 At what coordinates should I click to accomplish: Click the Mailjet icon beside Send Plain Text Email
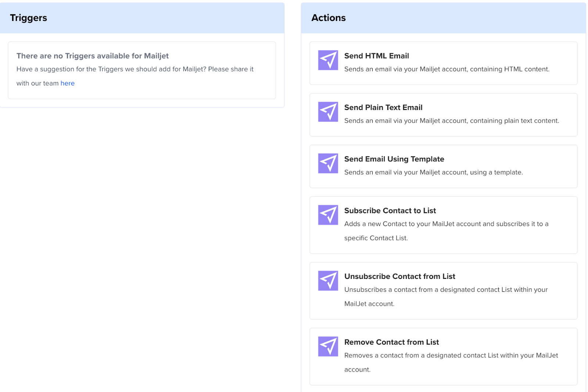pyautogui.click(x=328, y=112)
